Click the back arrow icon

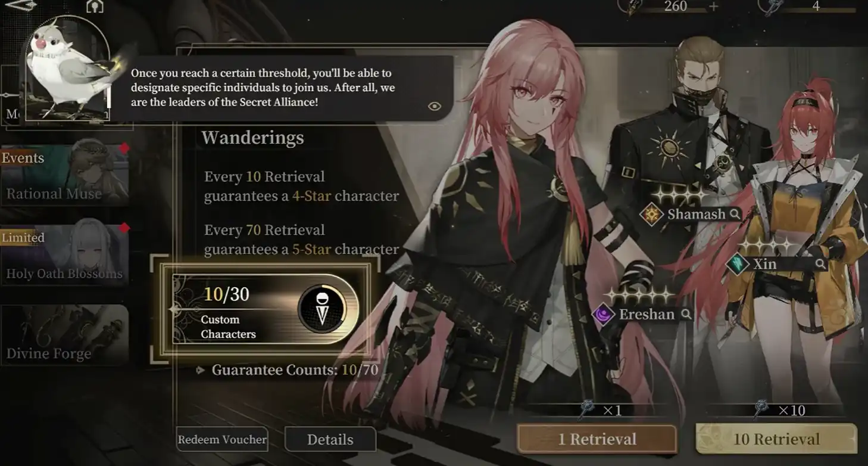(19, 5)
